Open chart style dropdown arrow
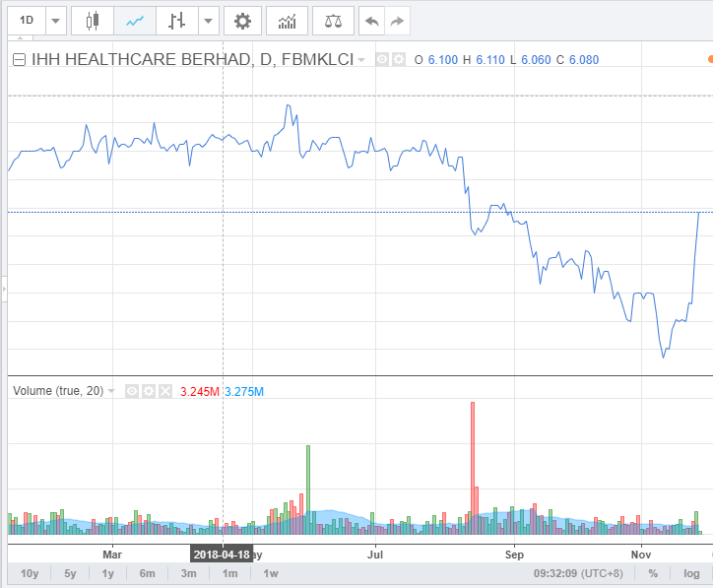 (x=208, y=21)
